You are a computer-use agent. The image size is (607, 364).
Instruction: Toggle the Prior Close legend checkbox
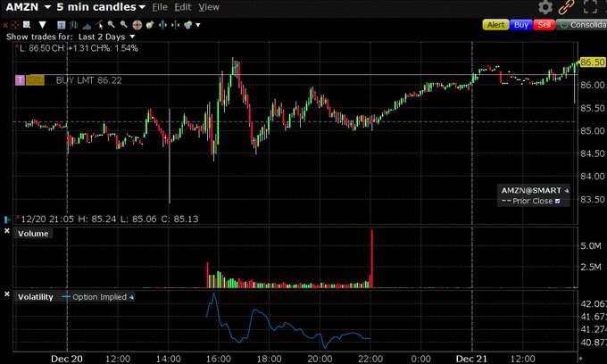coord(557,201)
